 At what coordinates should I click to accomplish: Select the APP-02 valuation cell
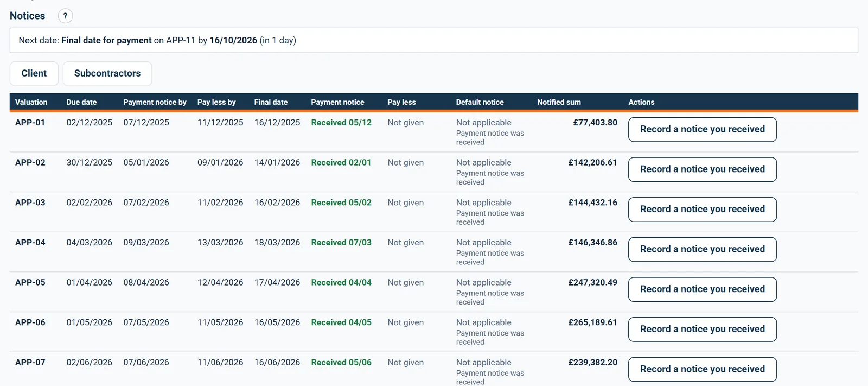30,163
